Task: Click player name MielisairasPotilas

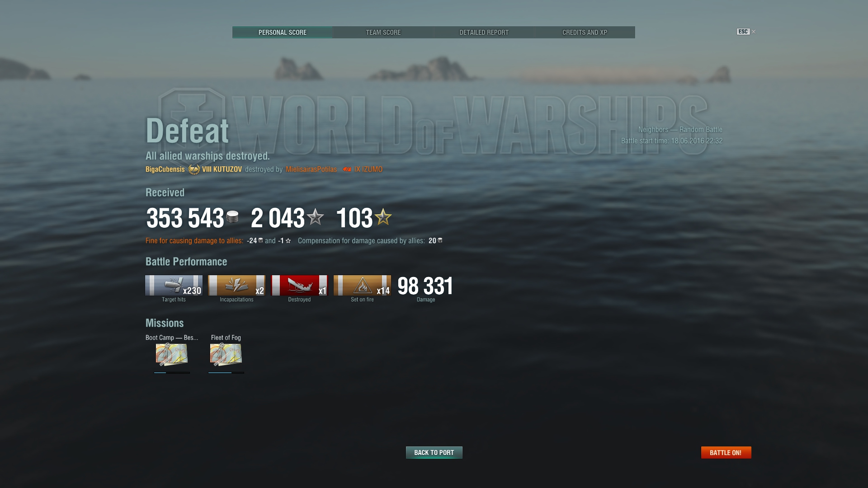Action: [x=311, y=169]
